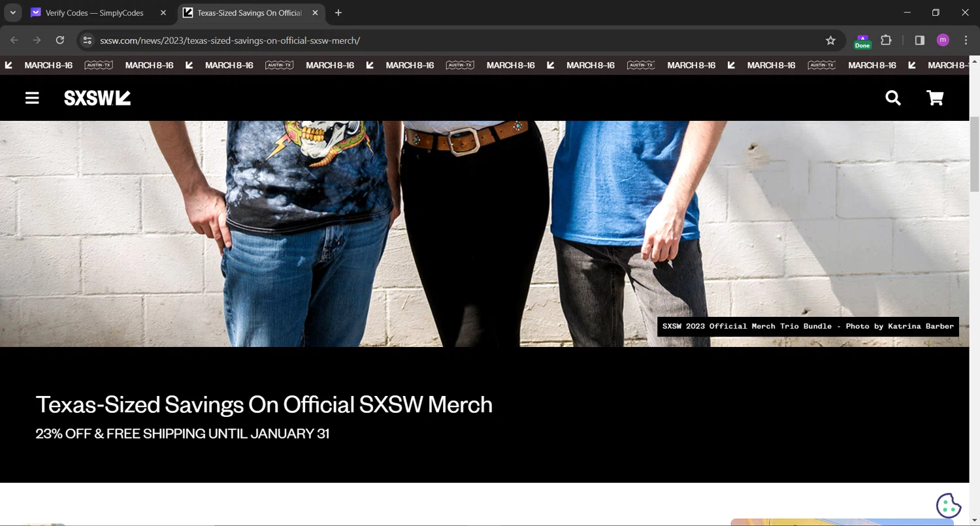Viewport: 980px width, 526px height.
Task: Open the SXSW hamburger menu
Action: (32, 98)
